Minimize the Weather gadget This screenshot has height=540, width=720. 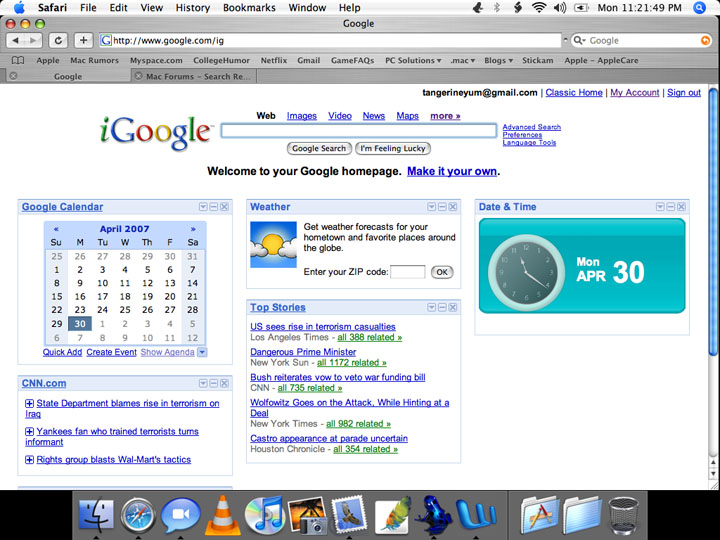tap(442, 207)
